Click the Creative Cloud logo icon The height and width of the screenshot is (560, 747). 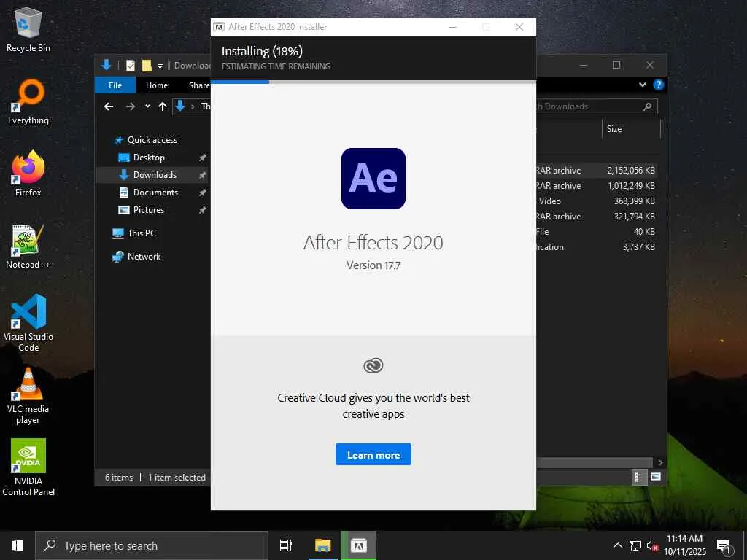373,365
